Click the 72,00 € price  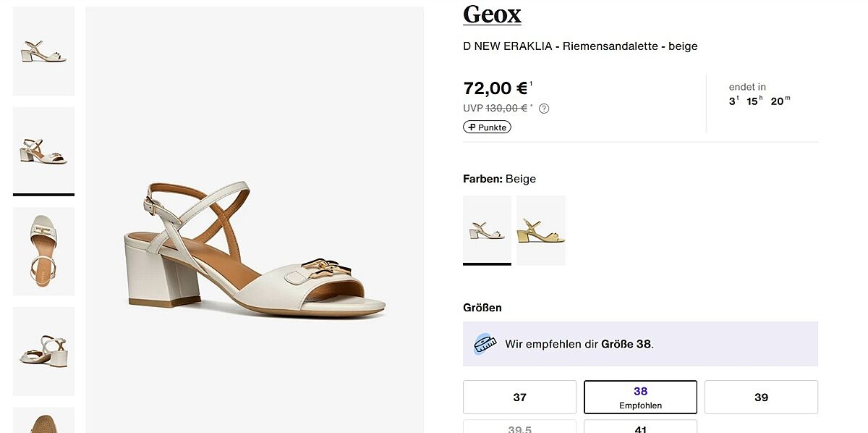495,88
